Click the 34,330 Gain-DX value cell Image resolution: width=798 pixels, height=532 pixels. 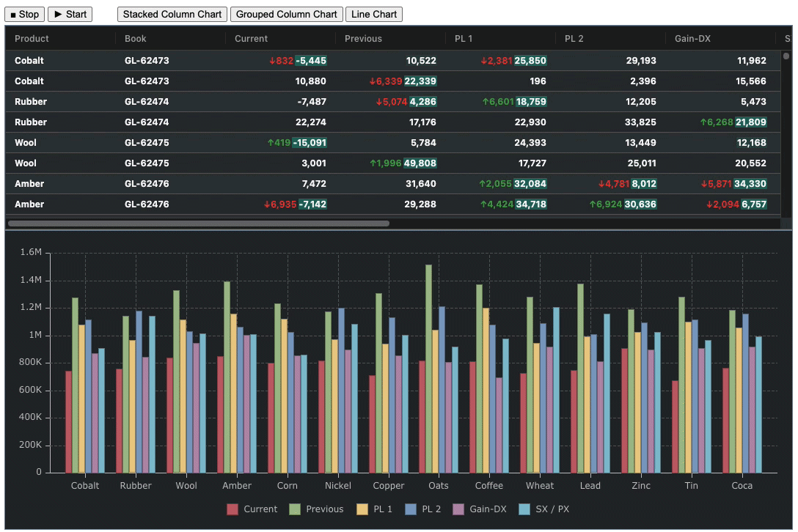[720, 184]
